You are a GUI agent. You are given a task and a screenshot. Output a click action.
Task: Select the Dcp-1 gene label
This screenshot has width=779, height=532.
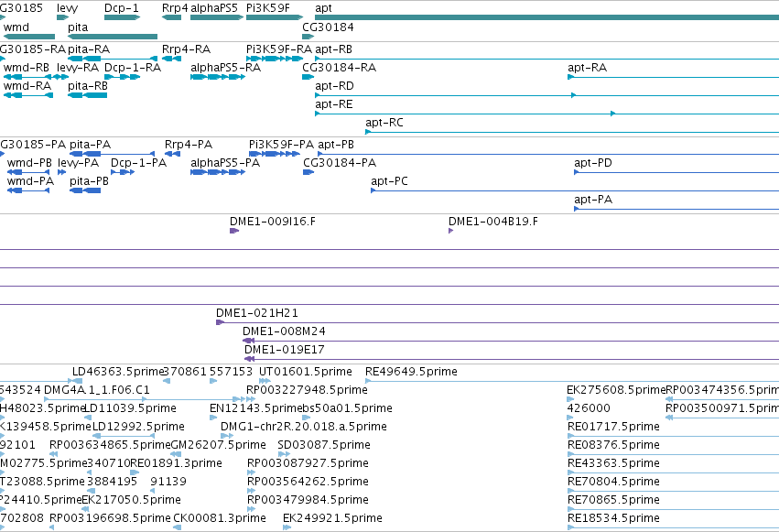pyautogui.click(x=122, y=8)
